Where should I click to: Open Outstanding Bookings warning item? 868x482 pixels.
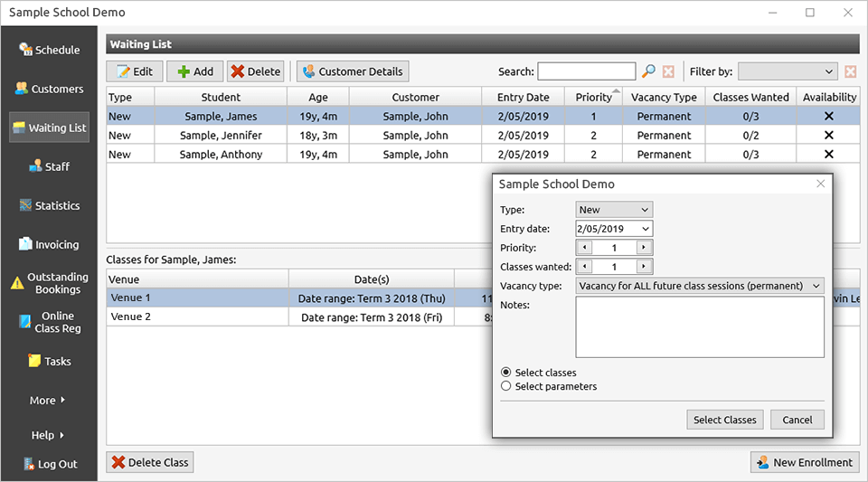(x=50, y=283)
